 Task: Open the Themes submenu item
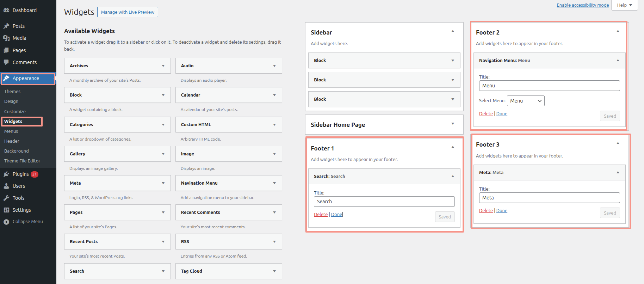(12, 92)
